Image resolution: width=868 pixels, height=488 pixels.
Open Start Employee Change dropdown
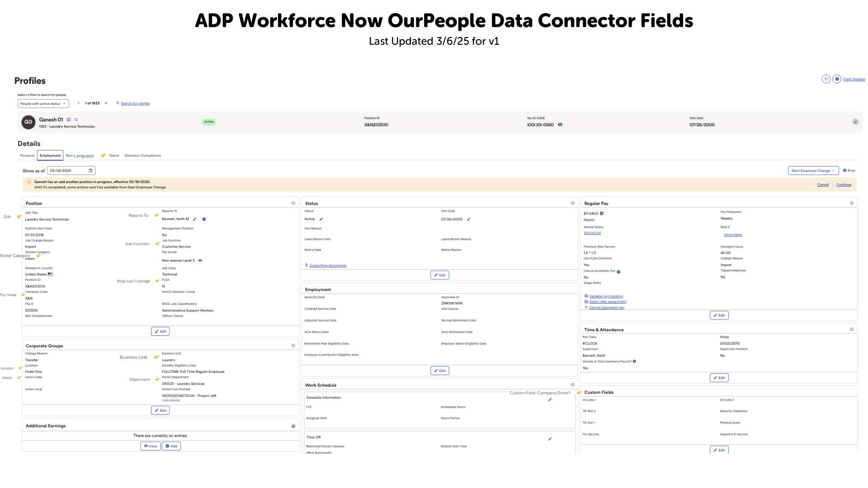(813, 171)
